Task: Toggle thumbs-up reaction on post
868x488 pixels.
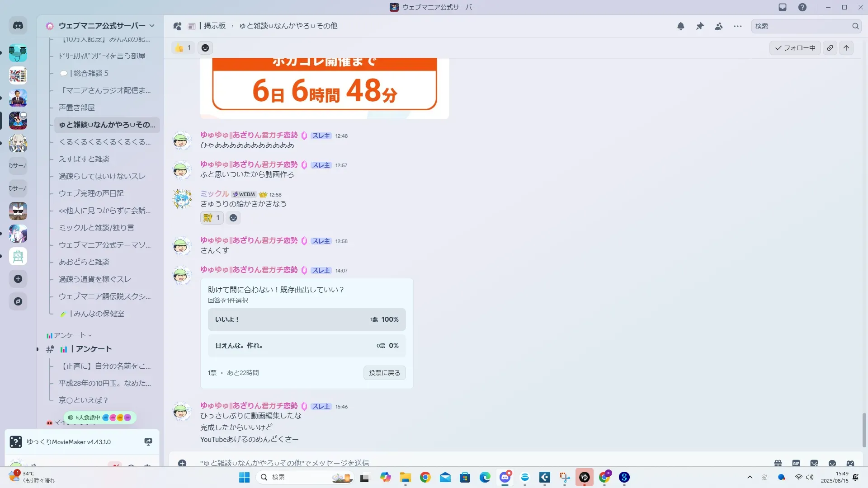Action: tap(183, 48)
